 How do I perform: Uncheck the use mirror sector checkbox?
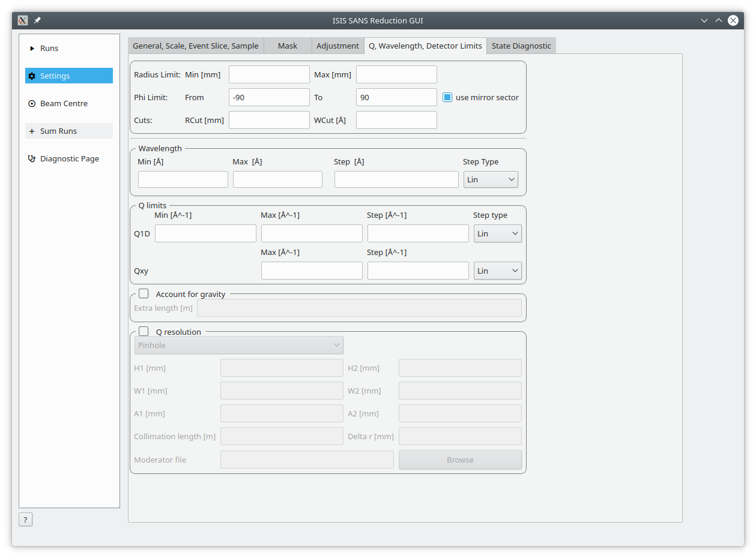coord(447,97)
